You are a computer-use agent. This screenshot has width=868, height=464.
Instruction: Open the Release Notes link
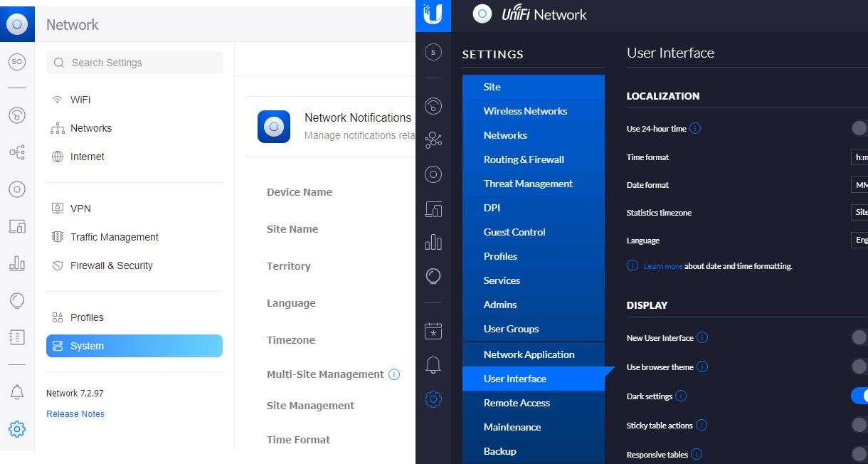(75, 414)
